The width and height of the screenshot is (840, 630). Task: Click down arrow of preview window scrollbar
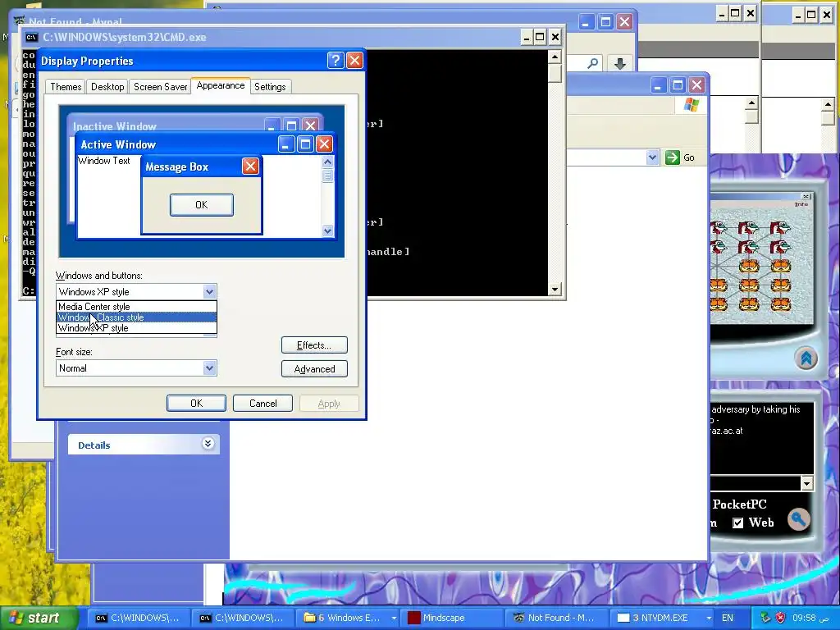click(x=328, y=231)
